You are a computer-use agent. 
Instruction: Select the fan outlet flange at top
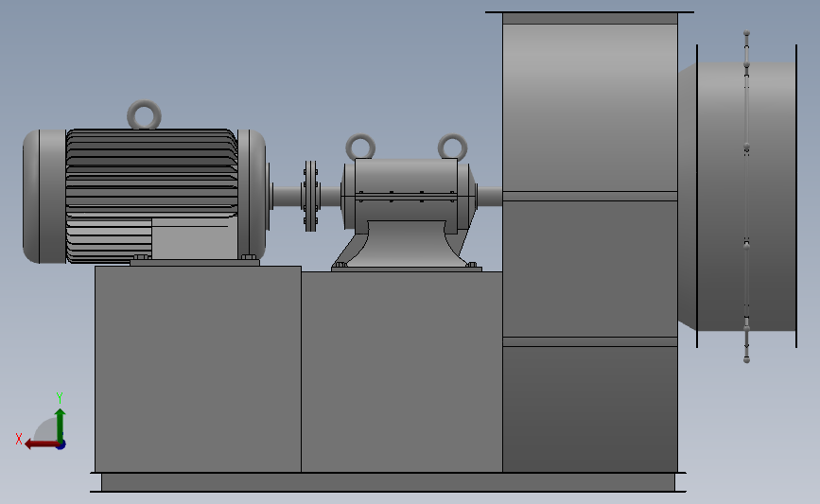coord(589,12)
